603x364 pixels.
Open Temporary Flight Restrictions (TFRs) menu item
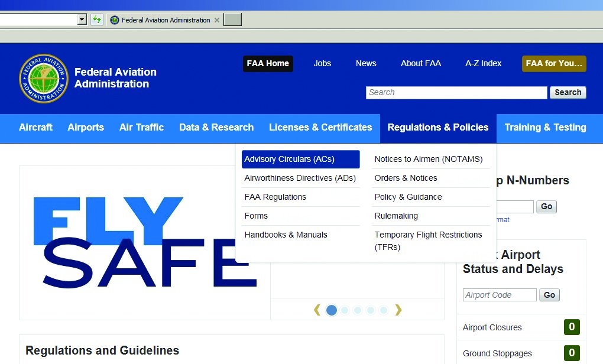(x=428, y=240)
